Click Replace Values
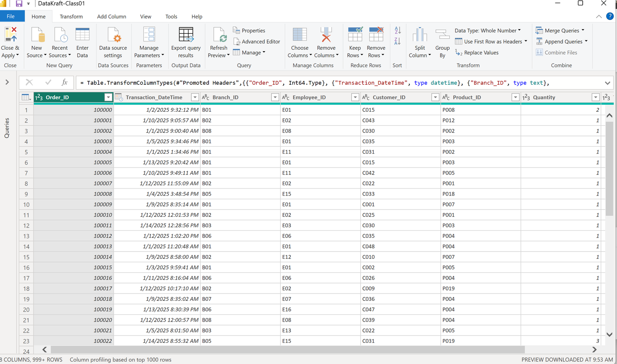Viewport: 617px width, 364px height. click(x=477, y=52)
